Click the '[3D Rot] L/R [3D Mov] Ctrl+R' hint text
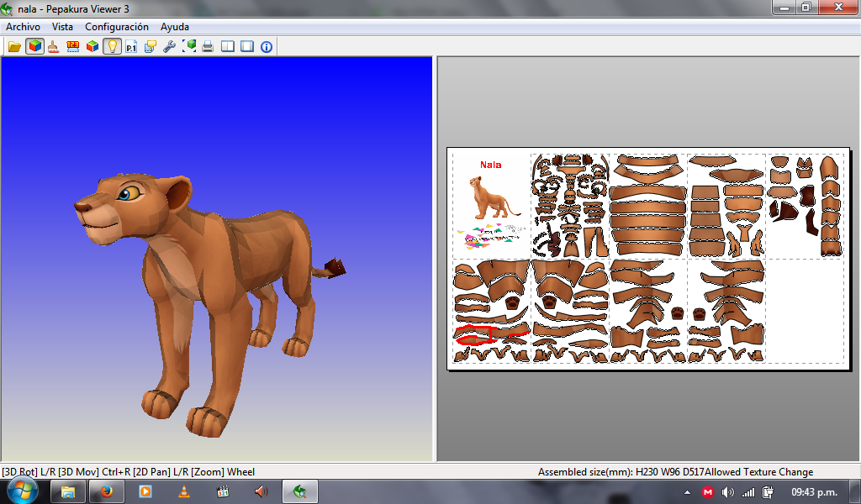Image resolution: width=861 pixels, height=504 pixels. click(66, 471)
